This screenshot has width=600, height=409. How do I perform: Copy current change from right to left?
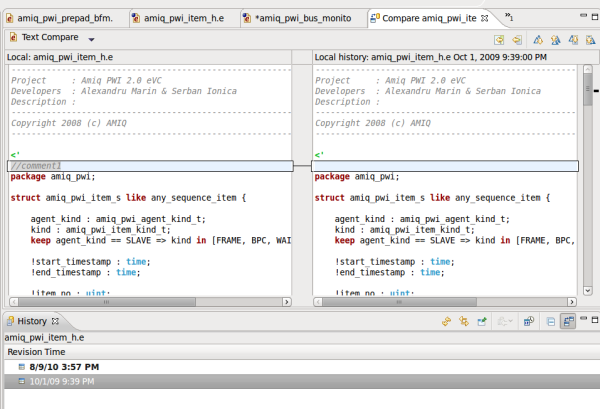point(517,39)
